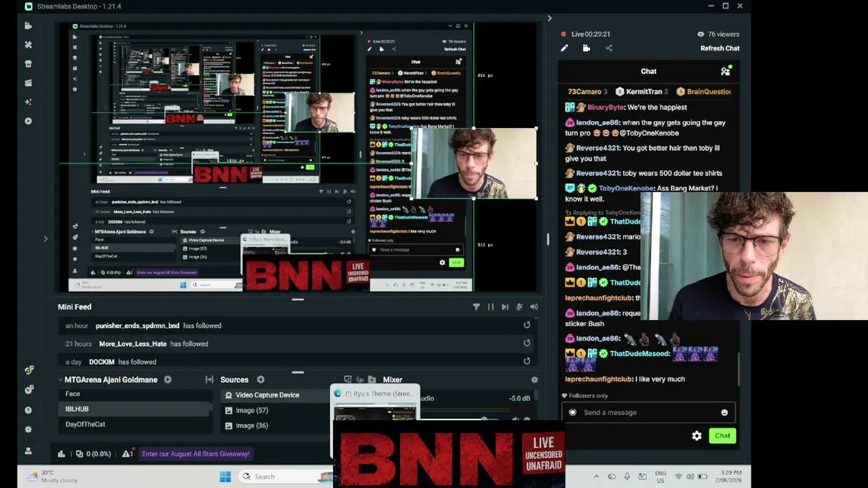Open the Mixer advanced settings gear
The image size is (868, 488).
(x=534, y=380)
